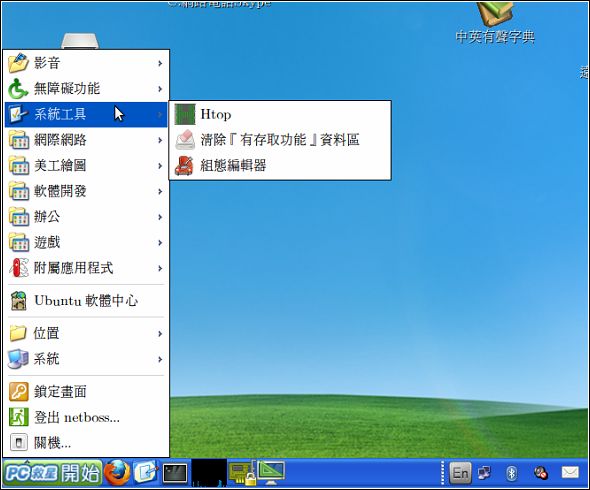Open the 中英有聲字典 desktop shortcut

[495, 23]
